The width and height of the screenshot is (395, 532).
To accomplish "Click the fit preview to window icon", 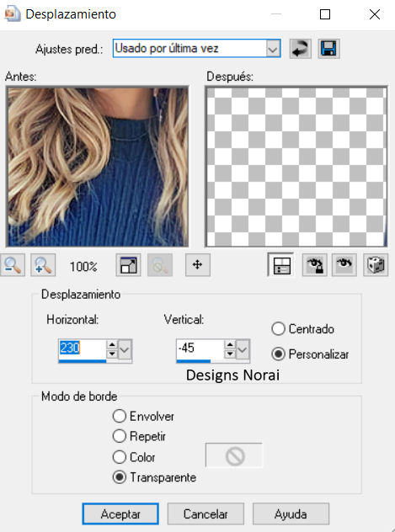I will pyautogui.click(x=128, y=265).
